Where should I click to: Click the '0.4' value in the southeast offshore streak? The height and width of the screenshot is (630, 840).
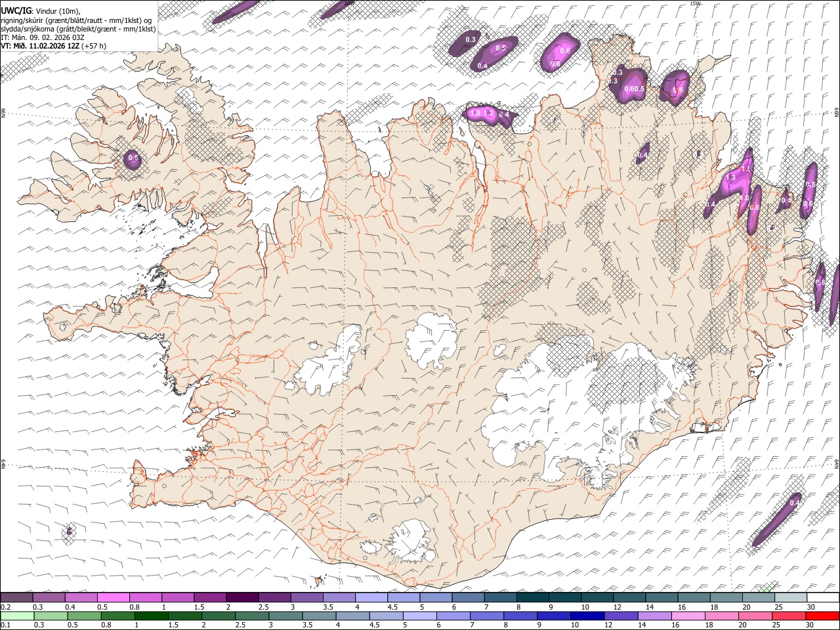click(x=795, y=503)
